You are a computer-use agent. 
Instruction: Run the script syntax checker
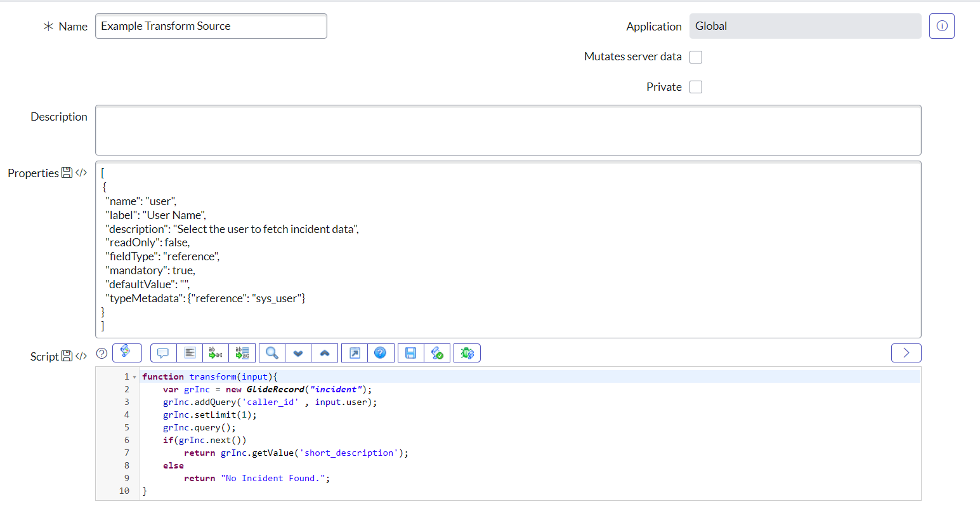(437, 353)
